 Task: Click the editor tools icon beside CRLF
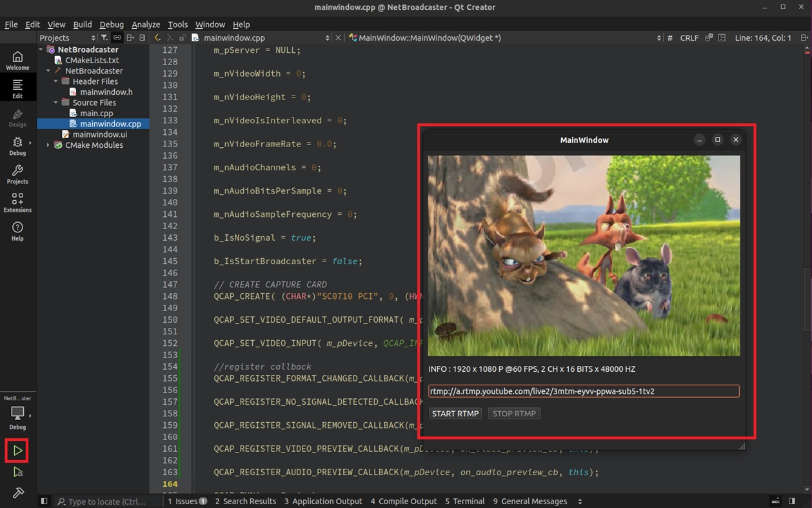(x=709, y=38)
